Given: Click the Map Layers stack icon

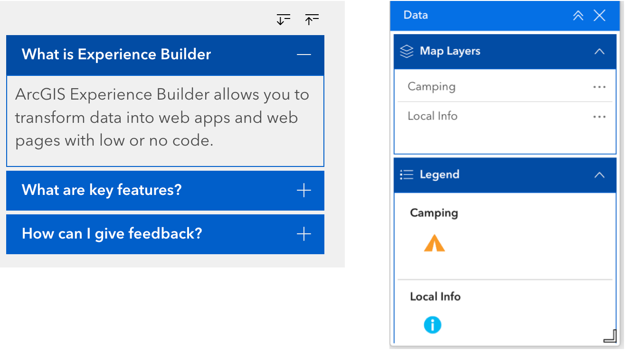Looking at the screenshot, I should coord(407,52).
